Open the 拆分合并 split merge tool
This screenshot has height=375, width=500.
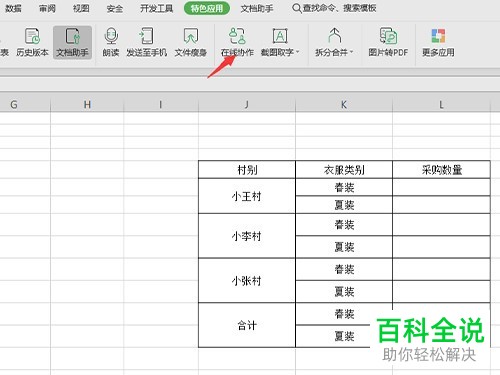[334, 43]
